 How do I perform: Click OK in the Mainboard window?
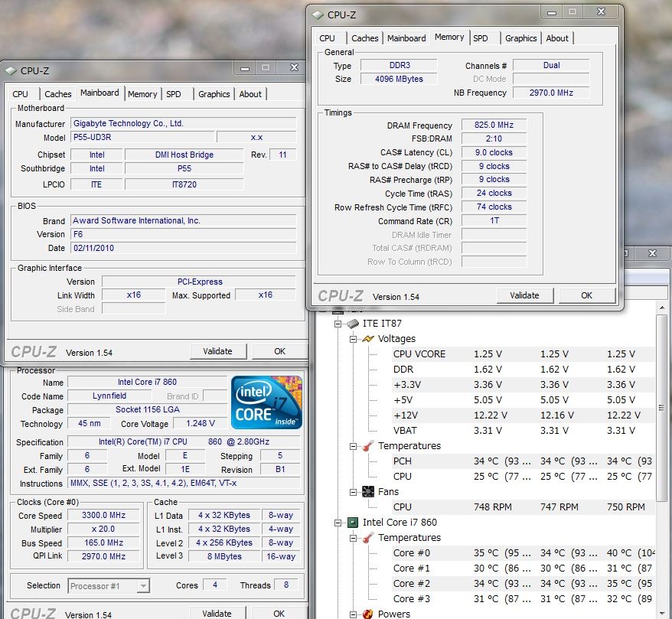pyautogui.click(x=279, y=351)
